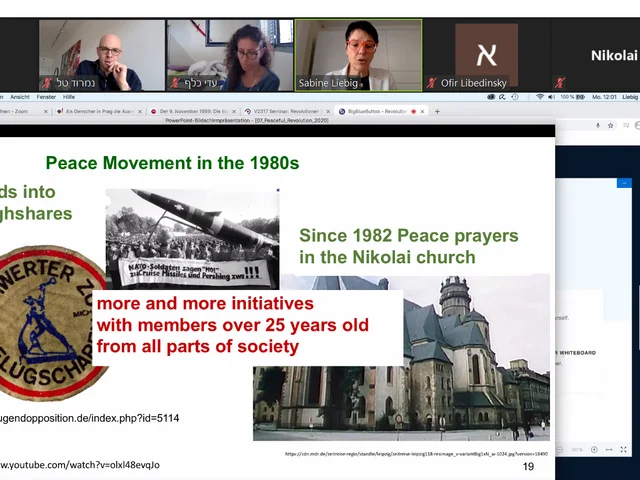Select עדי כלף participant video
This screenshot has width=640, height=480.
230,55
